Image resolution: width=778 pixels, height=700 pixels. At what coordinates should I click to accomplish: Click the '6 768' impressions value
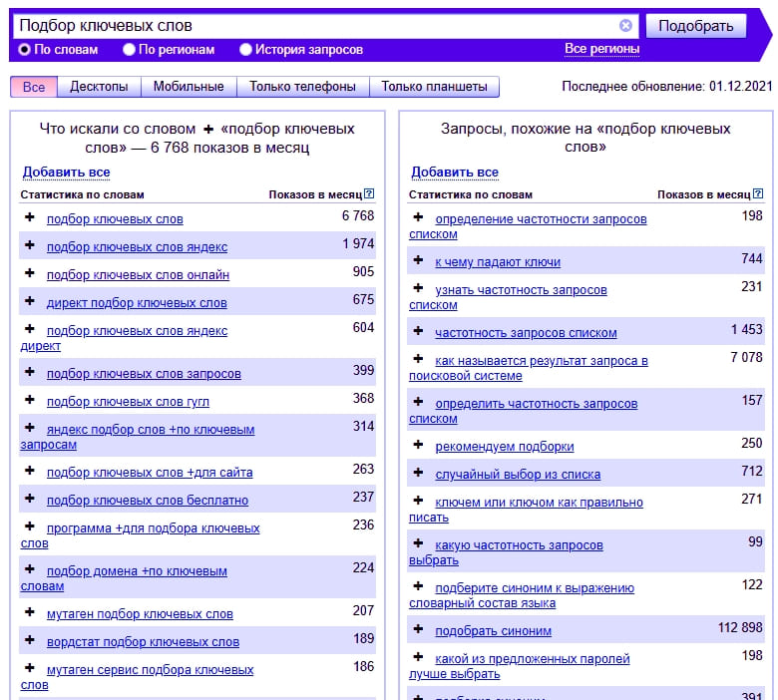[358, 215]
